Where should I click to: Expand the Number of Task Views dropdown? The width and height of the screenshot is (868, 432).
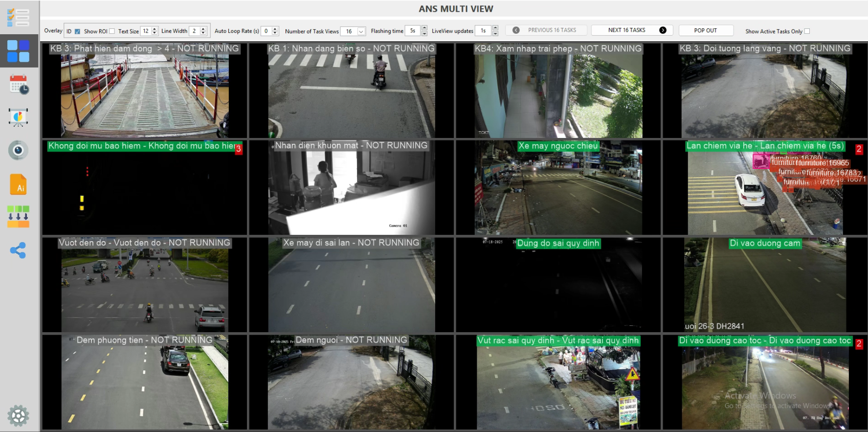pos(361,31)
